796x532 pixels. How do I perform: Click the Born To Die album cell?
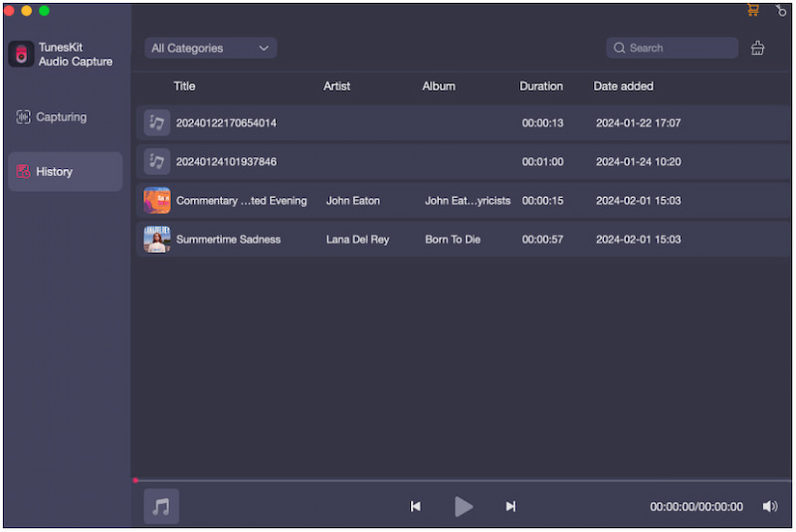pos(453,240)
